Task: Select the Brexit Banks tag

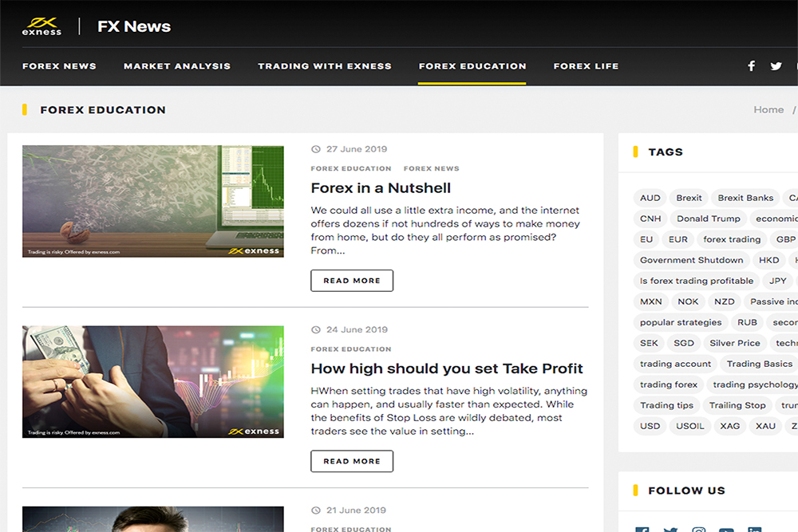Action: [x=745, y=198]
